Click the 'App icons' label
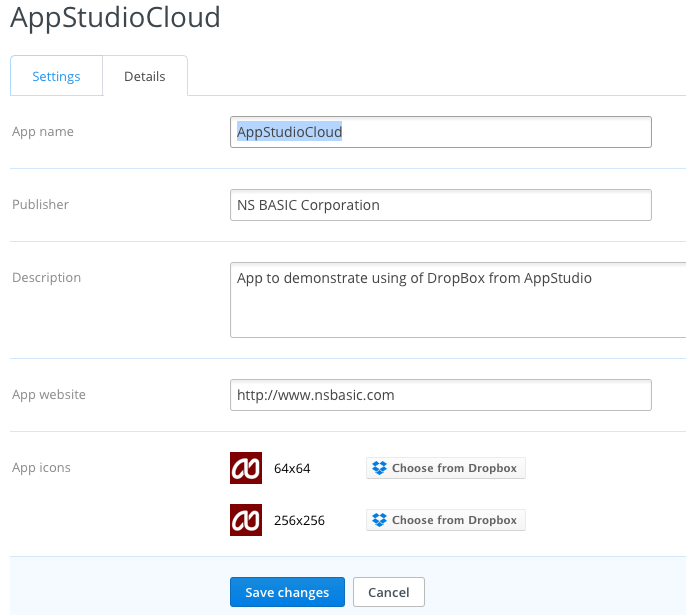Viewport: 686px width, 615px height. pyautogui.click(x=42, y=468)
